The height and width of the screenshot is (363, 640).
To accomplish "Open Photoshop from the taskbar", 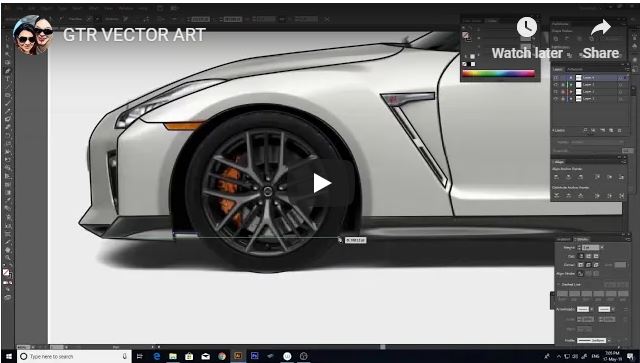I will [255, 356].
